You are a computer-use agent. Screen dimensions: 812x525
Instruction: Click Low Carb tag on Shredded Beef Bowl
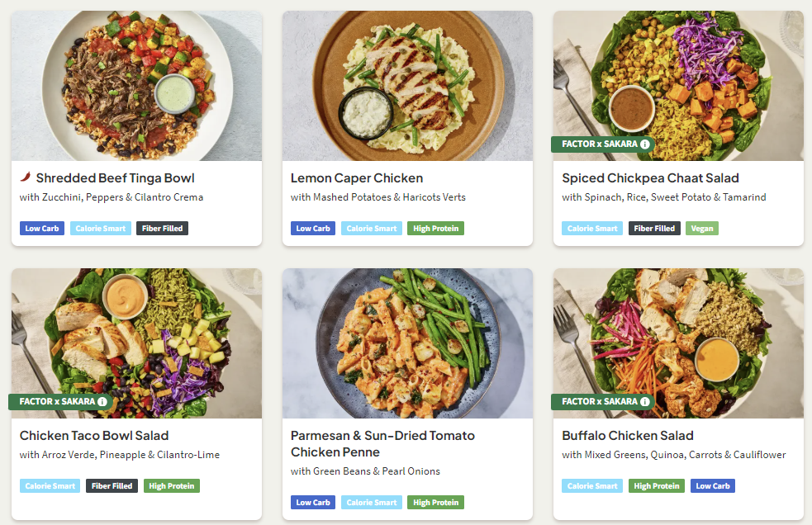tap(42, 229)
